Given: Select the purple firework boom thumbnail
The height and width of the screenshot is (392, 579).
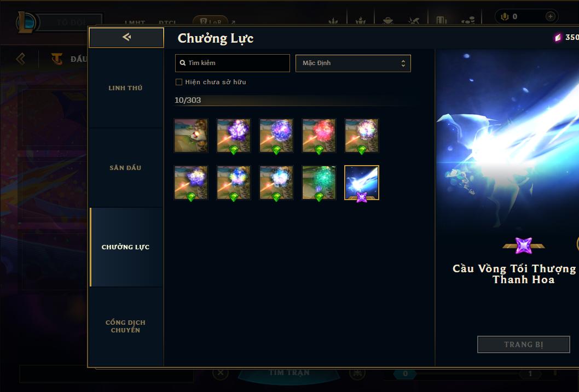Looking at the screenshot, I should pos(234,136).
